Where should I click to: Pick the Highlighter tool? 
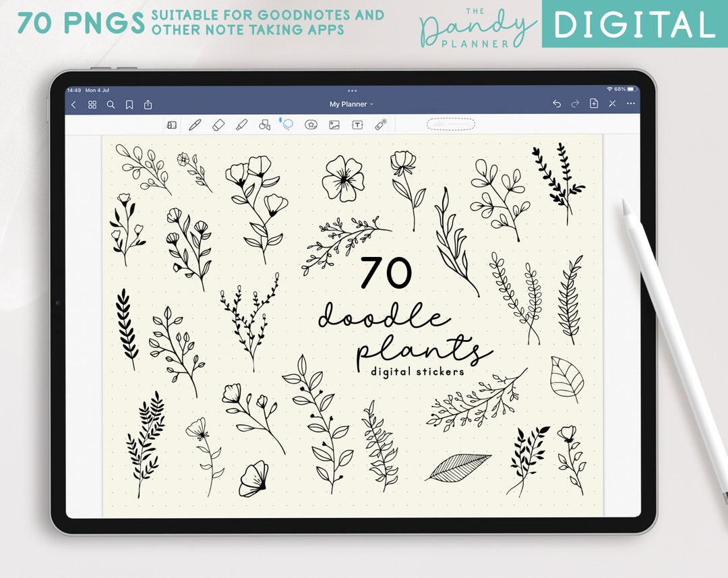point(241,125)
